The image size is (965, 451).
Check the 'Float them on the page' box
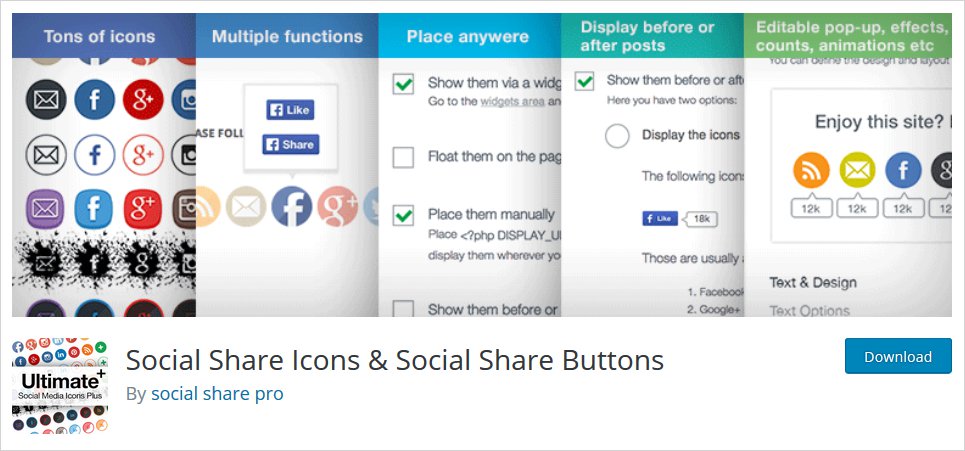tap(403, 157)
